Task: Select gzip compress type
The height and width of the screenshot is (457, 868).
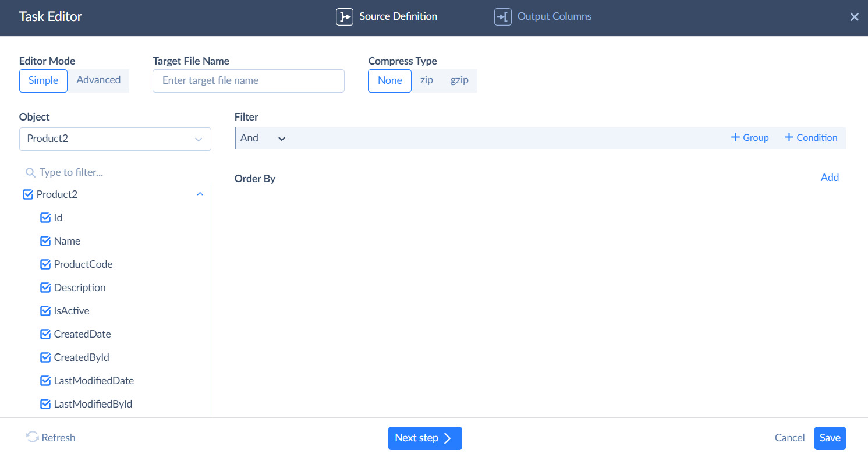Action: (459, 80)
